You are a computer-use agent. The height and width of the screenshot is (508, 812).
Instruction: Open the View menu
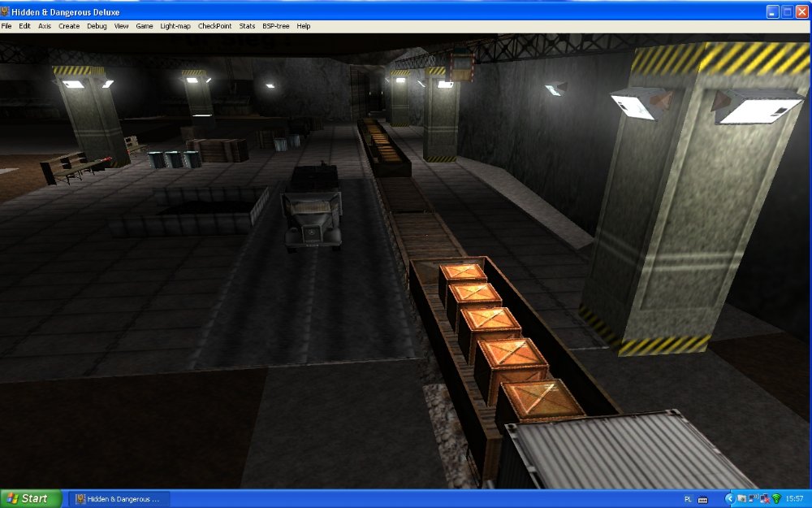(x=121, y=26)
